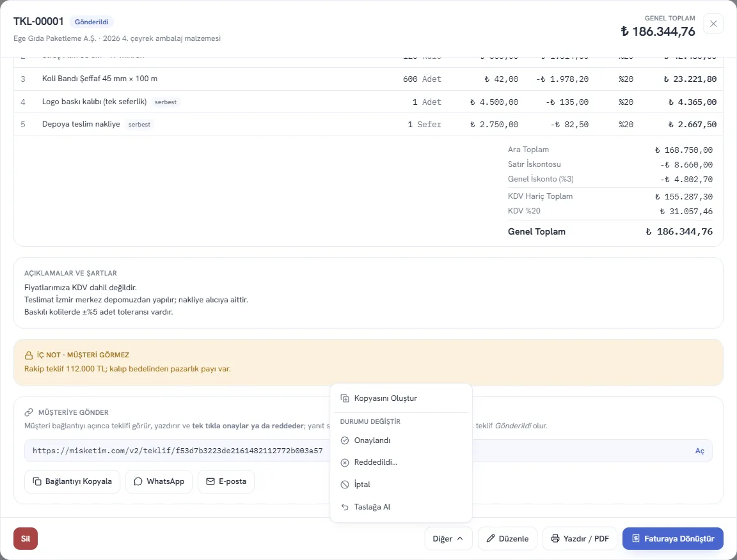Screen dimensions: 737x560
Task: Print with Yazdır / PDF button
Action: [x=580, y=538]
